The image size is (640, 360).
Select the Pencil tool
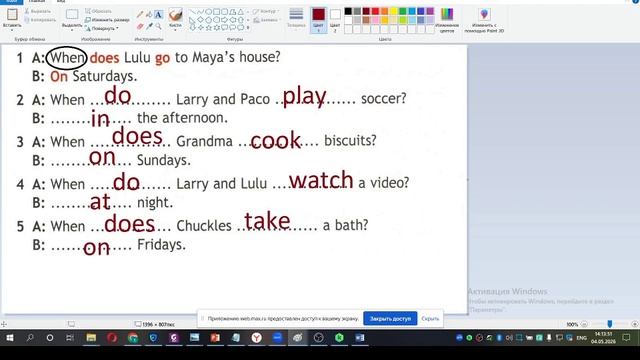pos(140,15)
